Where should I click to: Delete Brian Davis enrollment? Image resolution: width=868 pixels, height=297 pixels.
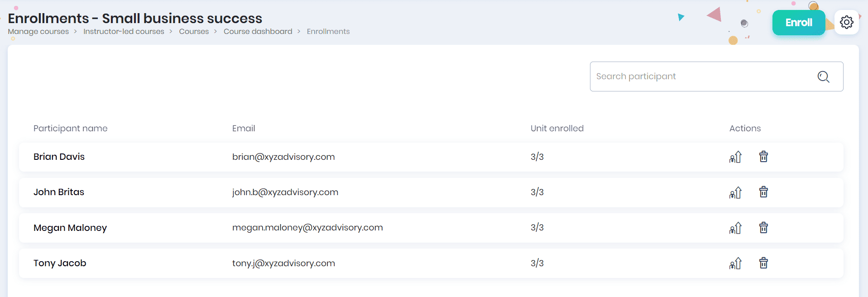pos(763,157)
